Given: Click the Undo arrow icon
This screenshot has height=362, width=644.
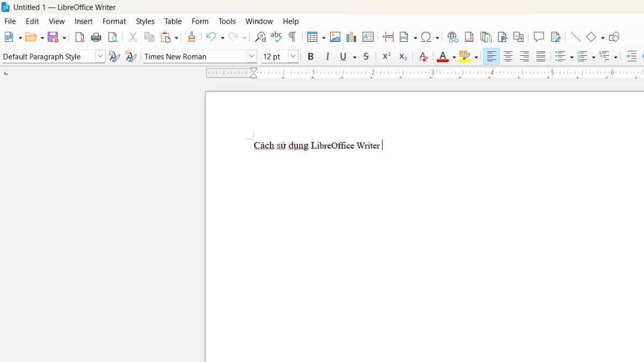Looking at the screenshot, I should [211, 37].
